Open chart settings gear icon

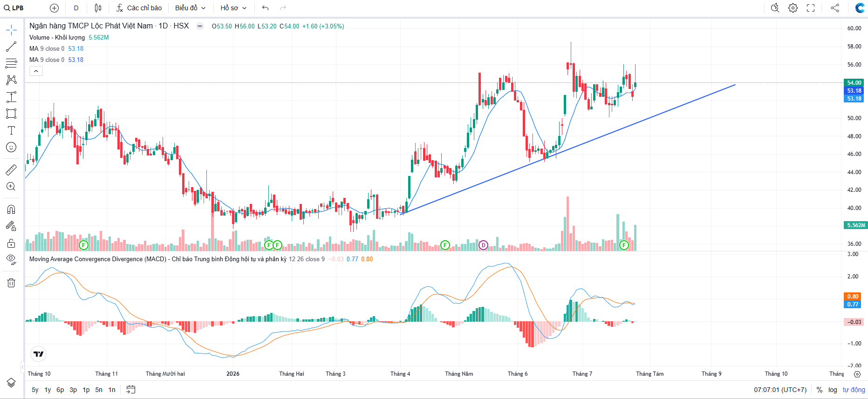(793, 8)
